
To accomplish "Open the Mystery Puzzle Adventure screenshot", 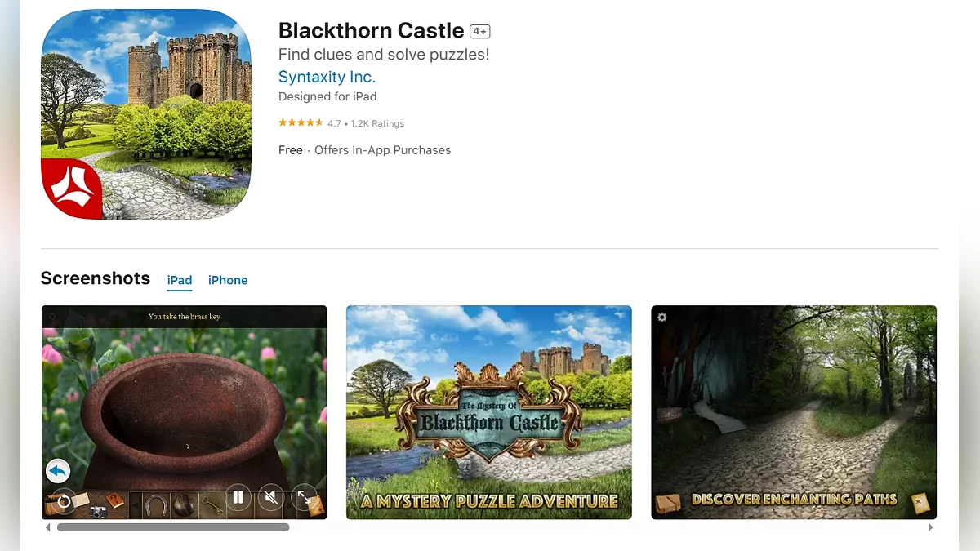I will (489, 412).
